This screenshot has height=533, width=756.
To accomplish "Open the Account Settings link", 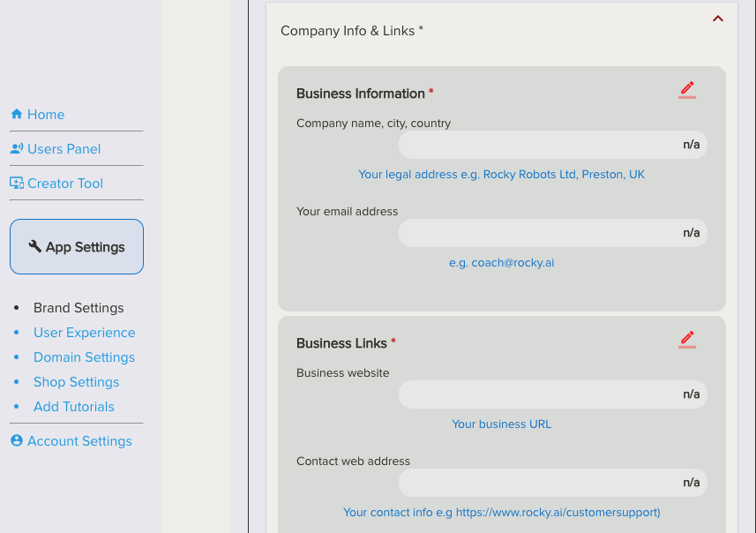I will 79,441.
